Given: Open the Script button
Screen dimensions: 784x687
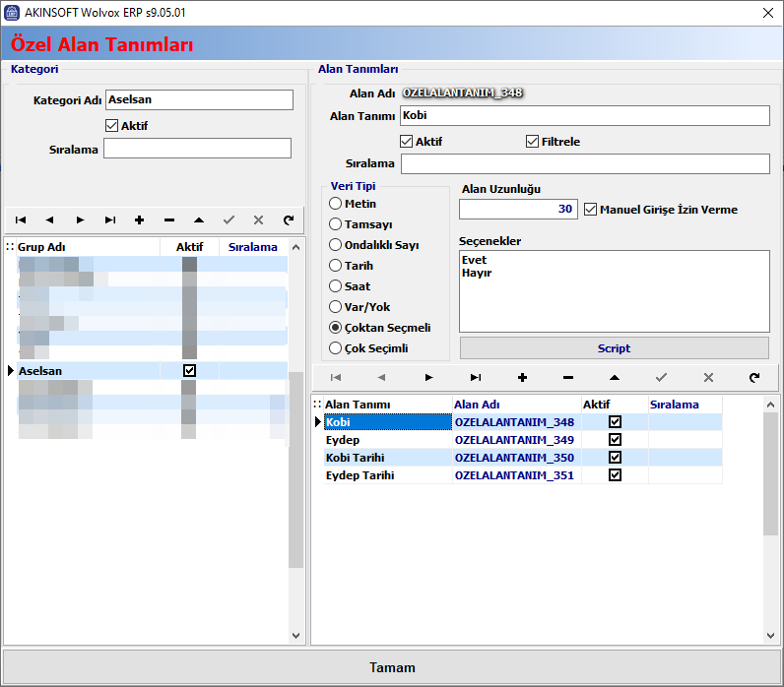Looking at the screenshot, I should 614,348.
